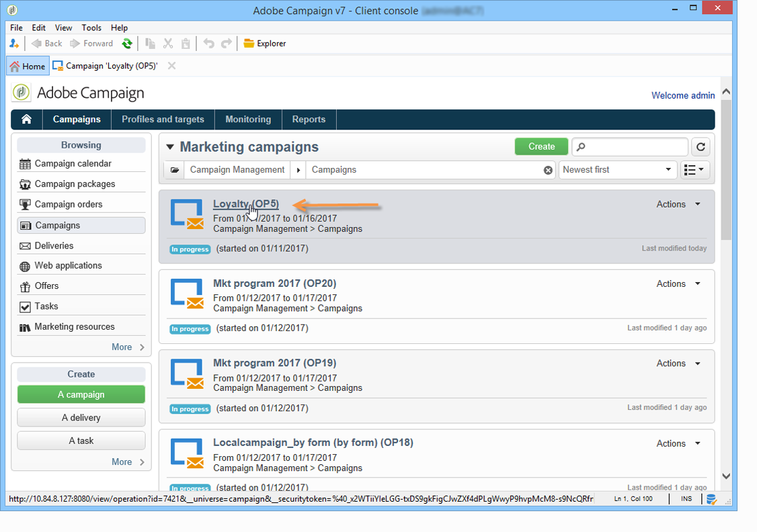Select the Campaigns navigation tab
This screenshot has height=532, width=757.
tap(77, 119)
